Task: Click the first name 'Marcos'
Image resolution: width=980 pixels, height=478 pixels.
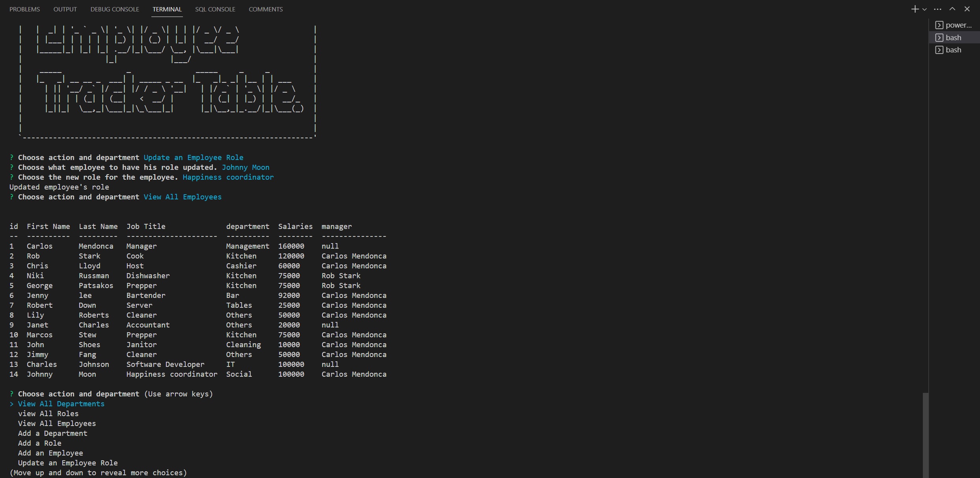Action: pyautogui.click(x=39, y=335)
